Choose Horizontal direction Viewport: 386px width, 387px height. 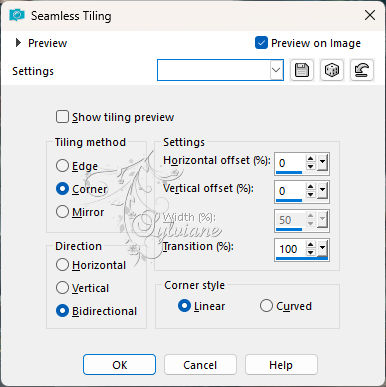62,265
